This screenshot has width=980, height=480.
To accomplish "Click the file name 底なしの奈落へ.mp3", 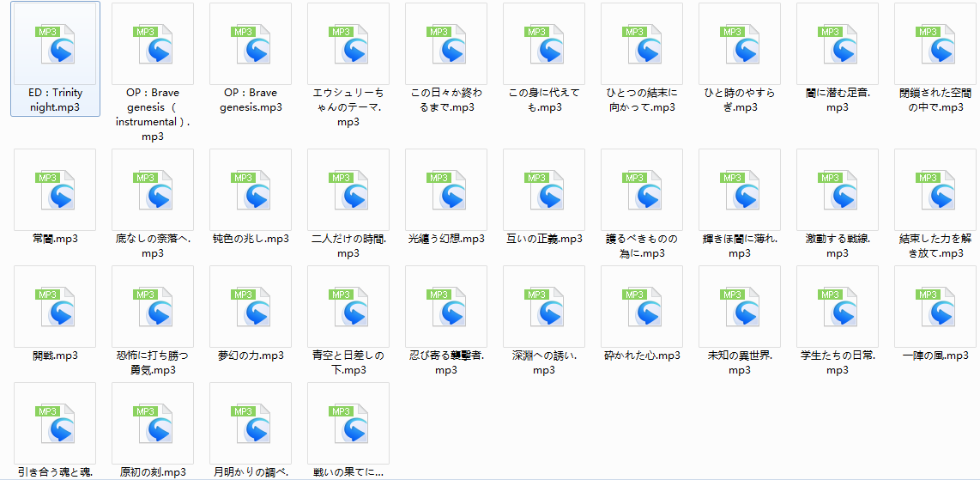I will [x=153, y=246].
